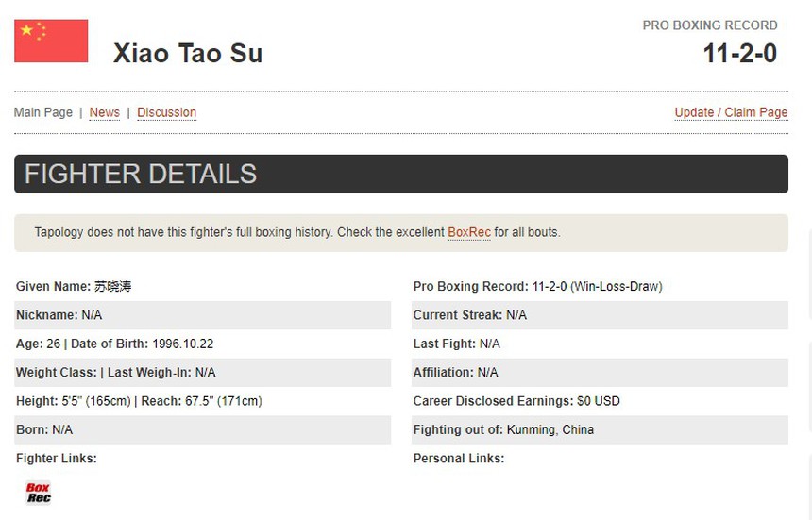Open the News tab
The image size is (812, 520).
tap(105, 112)
